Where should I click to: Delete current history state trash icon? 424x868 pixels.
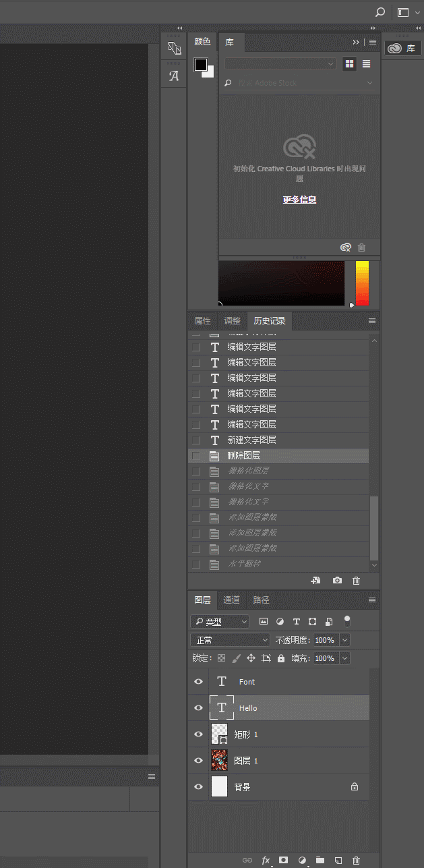(357, 581)
